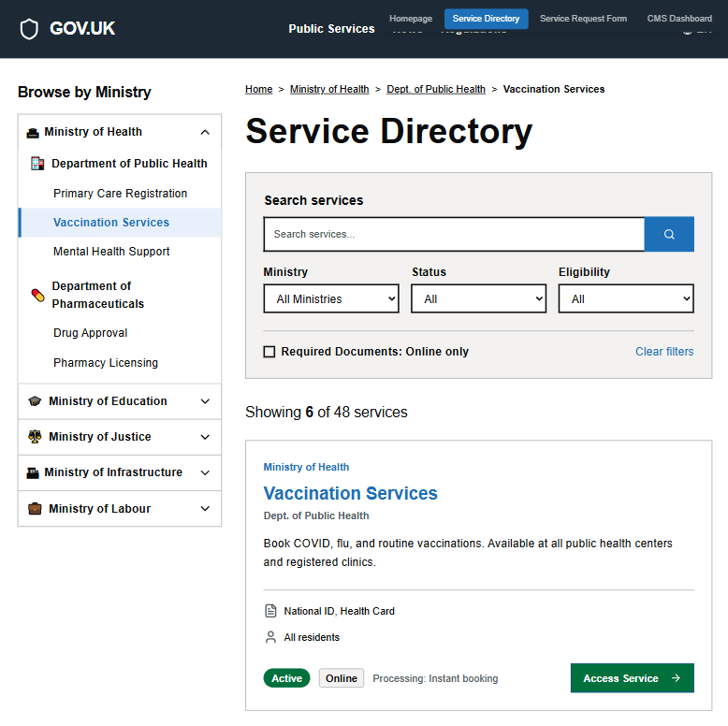Click the Department of Public Health icon

[x=37, y=164]
